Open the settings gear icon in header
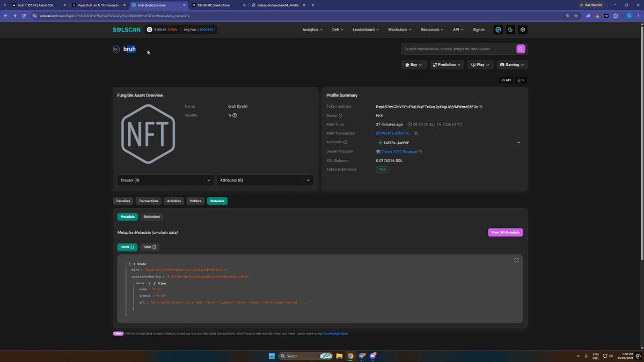Viewport: 644px width, 362px height. [x=523, y=29]
